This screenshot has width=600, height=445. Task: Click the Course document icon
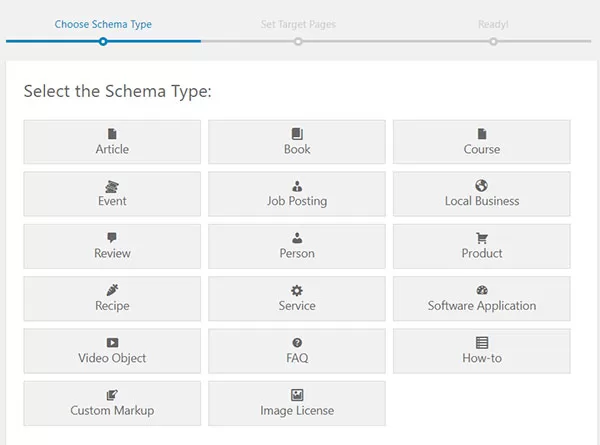pyautogui.click(x=482, y=134)
